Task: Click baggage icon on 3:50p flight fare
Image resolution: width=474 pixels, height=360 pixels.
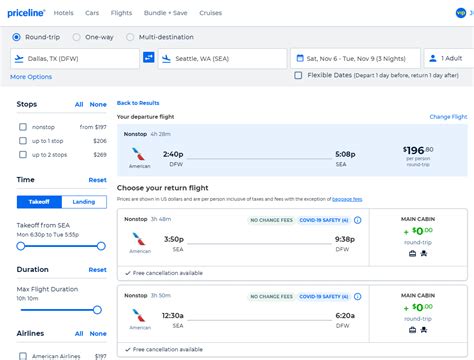Action: point(412,254)
